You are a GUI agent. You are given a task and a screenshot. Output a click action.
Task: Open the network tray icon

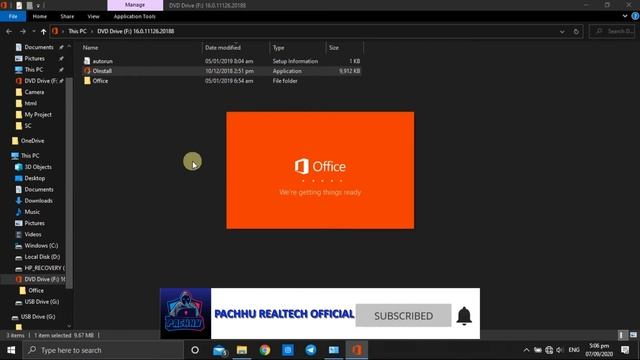[549, 350]
